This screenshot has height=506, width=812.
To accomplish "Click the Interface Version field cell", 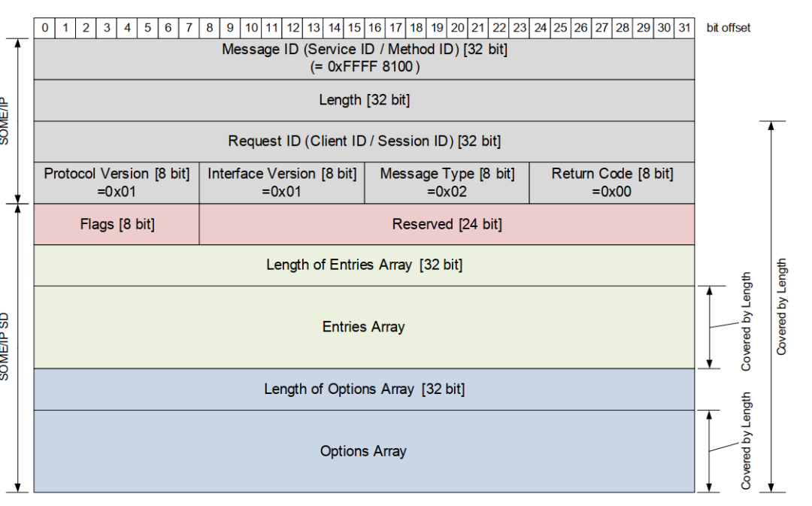I will point(282,183).
